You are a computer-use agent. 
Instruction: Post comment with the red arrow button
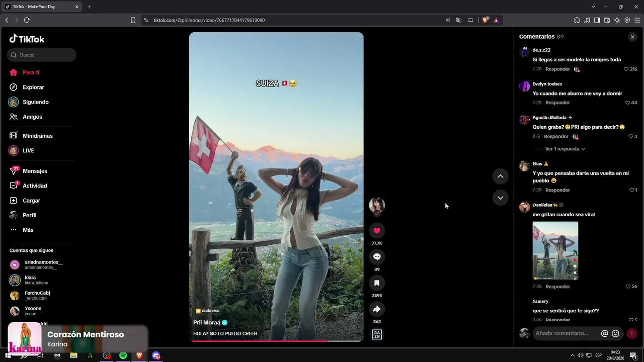(631, 333)
